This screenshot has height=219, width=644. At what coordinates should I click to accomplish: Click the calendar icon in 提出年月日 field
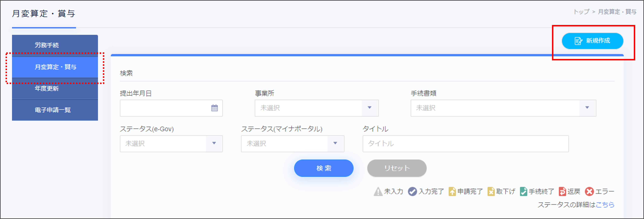[214, 108]
